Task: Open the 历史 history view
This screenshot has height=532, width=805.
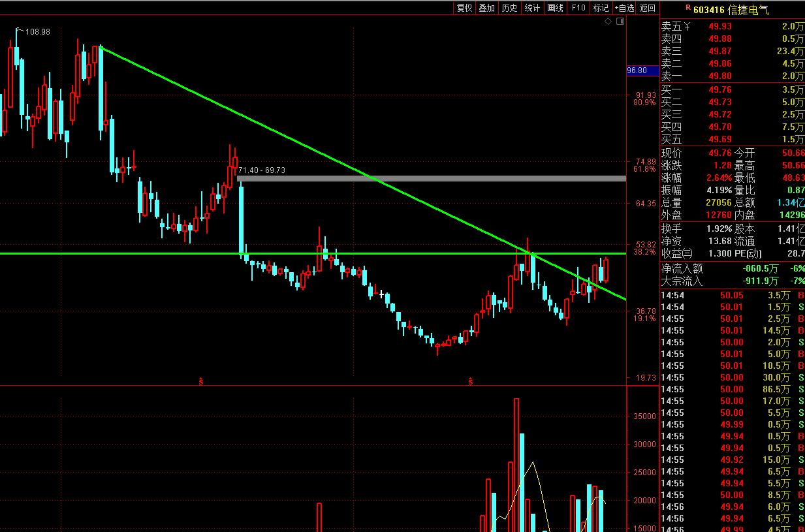Action: click(509, 8)
